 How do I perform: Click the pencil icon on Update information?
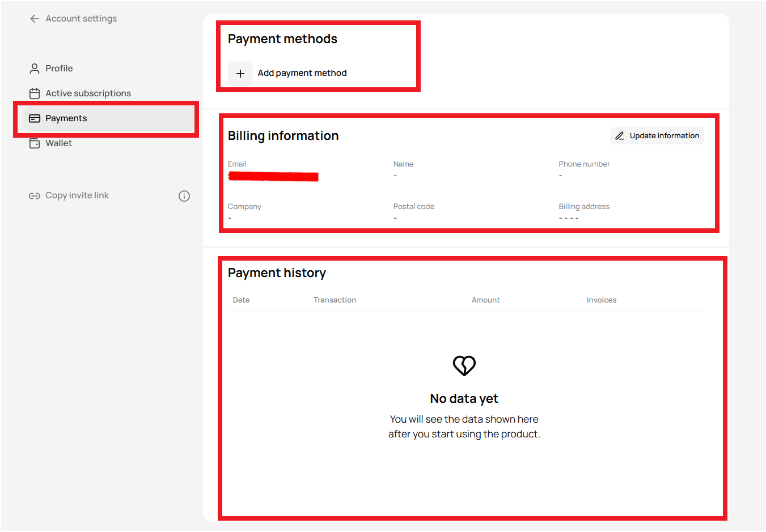point(620,135)
